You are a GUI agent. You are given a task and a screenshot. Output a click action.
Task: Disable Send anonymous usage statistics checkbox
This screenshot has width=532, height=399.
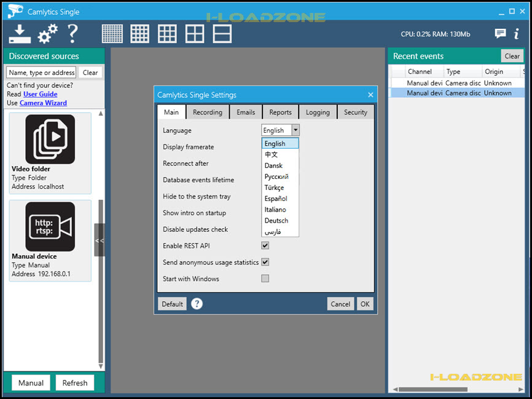(x=265, y=262)
